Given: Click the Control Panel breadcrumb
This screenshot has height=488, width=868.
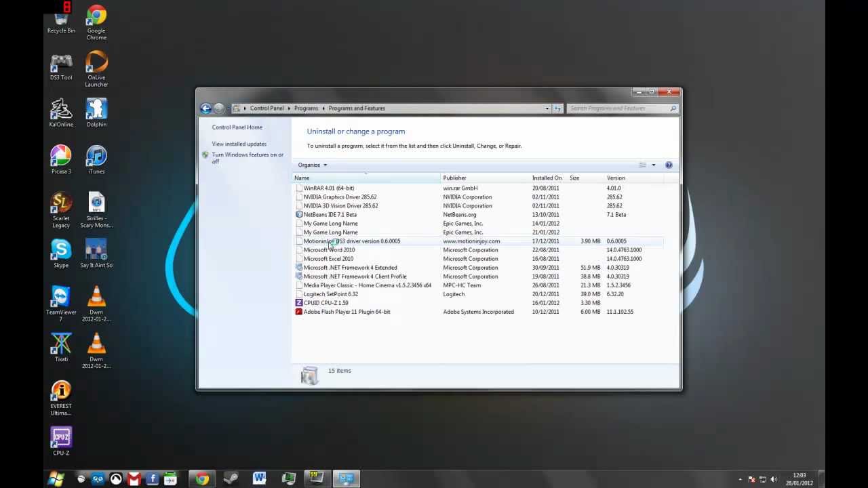Looking at the screenshot, I should [267, 108].
